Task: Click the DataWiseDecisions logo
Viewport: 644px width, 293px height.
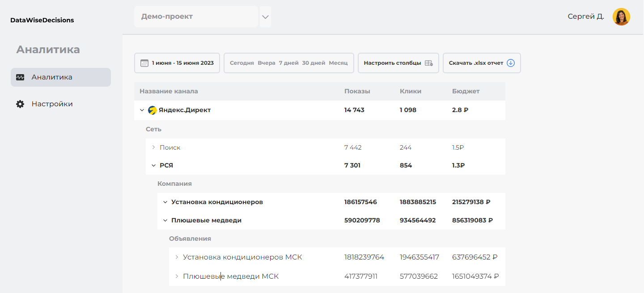Action: pos(42,20)
